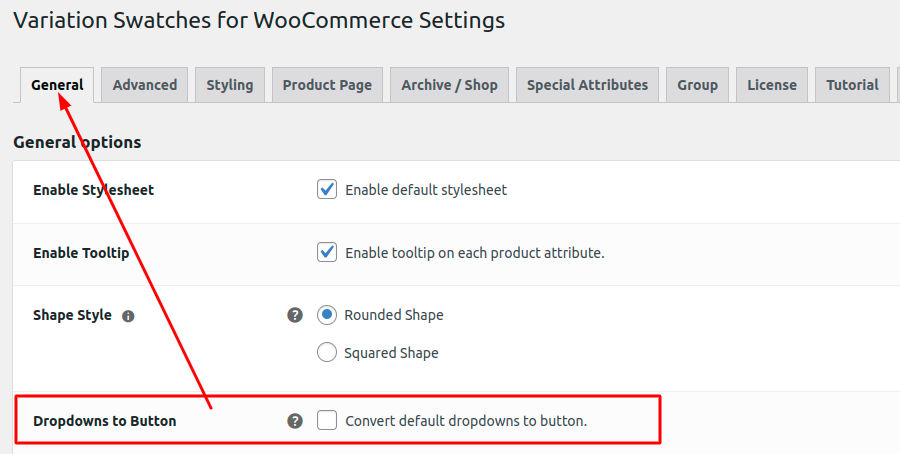
Task: Open the License tab
Action: (x=772, y=85)
